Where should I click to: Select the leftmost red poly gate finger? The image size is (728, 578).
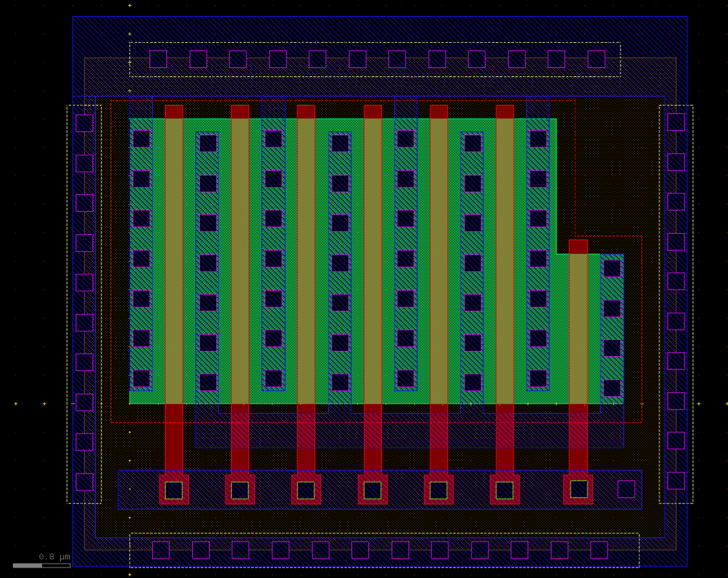[x=174, y=289]
